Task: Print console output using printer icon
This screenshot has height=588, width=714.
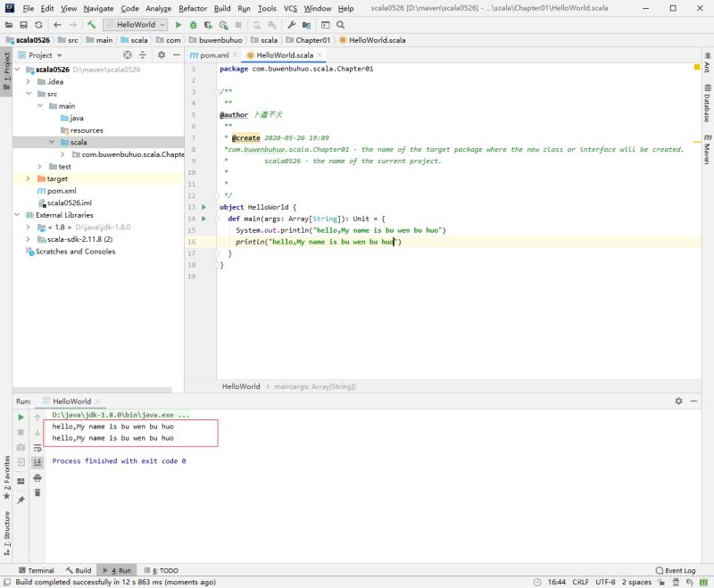Action: pos(37,477)
